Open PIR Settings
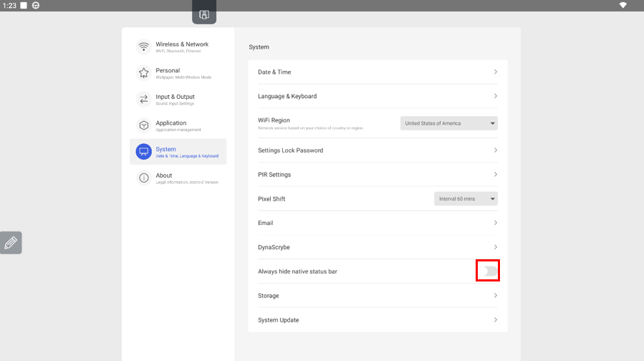The width and height of the screenshot is (644, 361). point(377,175)
